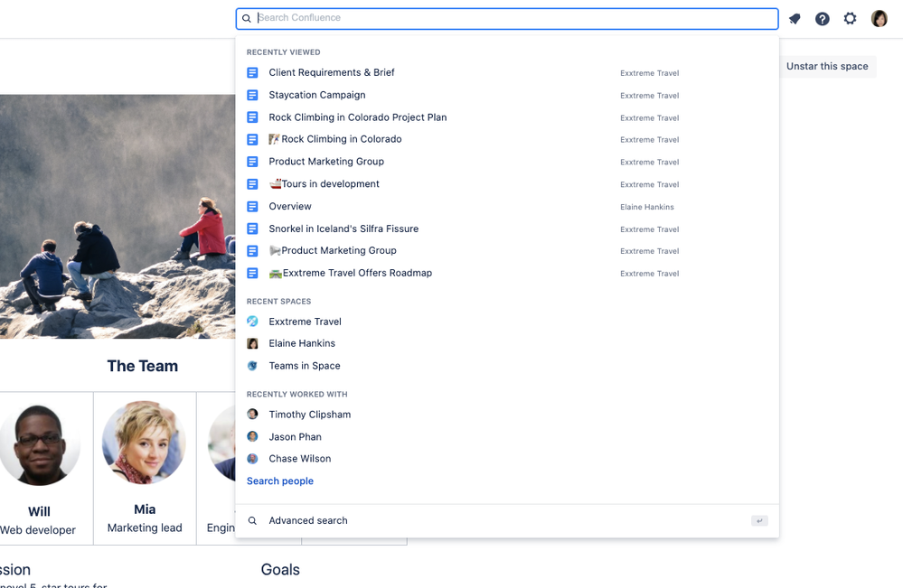The image size is (903, 588).
Task: Click the magnifier icon in search box
Action: [247, 18]
